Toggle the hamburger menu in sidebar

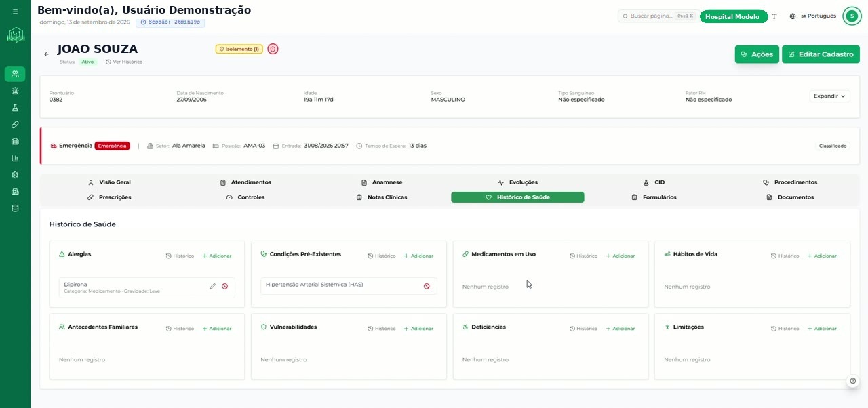(15, 12)
